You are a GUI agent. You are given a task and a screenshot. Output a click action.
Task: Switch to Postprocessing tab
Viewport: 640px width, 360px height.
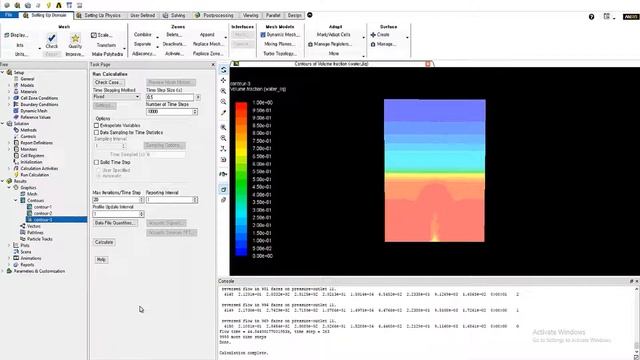click(214, 16)
